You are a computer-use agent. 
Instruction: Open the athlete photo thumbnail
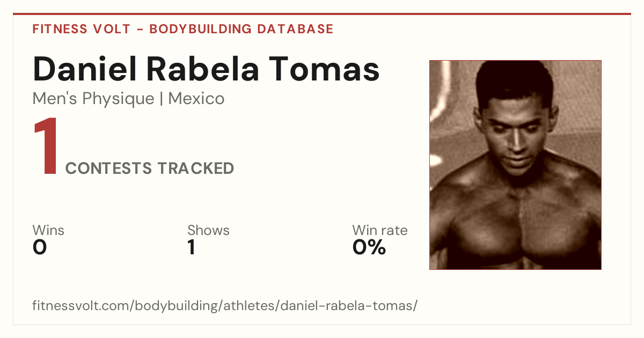(x=515, y=165)
